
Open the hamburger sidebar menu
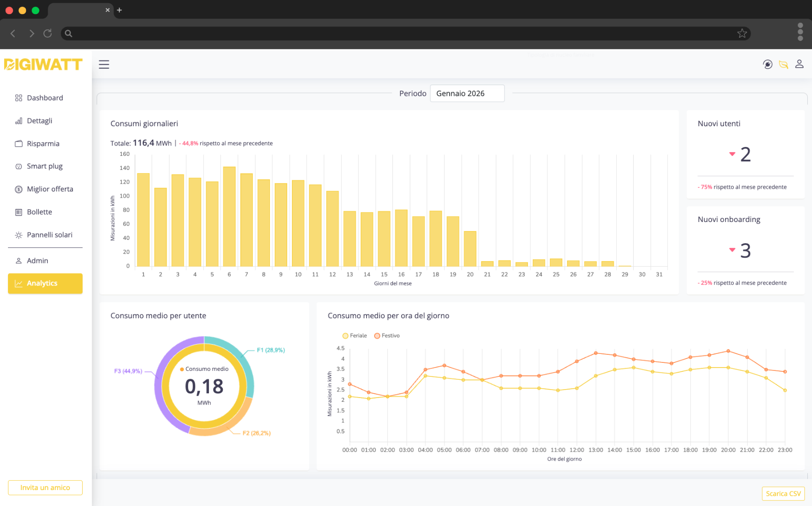click(x=104, y=64)
